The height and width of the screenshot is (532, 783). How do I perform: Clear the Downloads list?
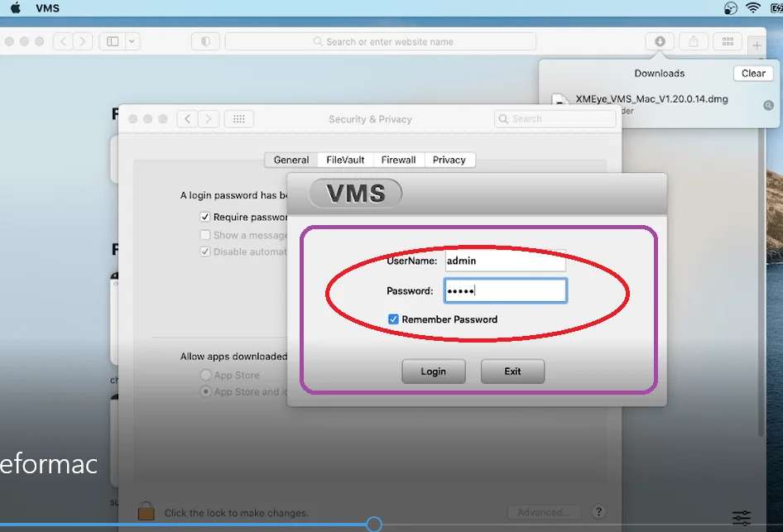(x=752, y=73)
